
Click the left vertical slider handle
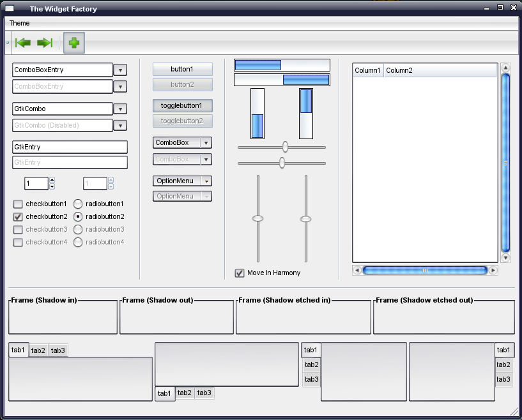[257, 218]
